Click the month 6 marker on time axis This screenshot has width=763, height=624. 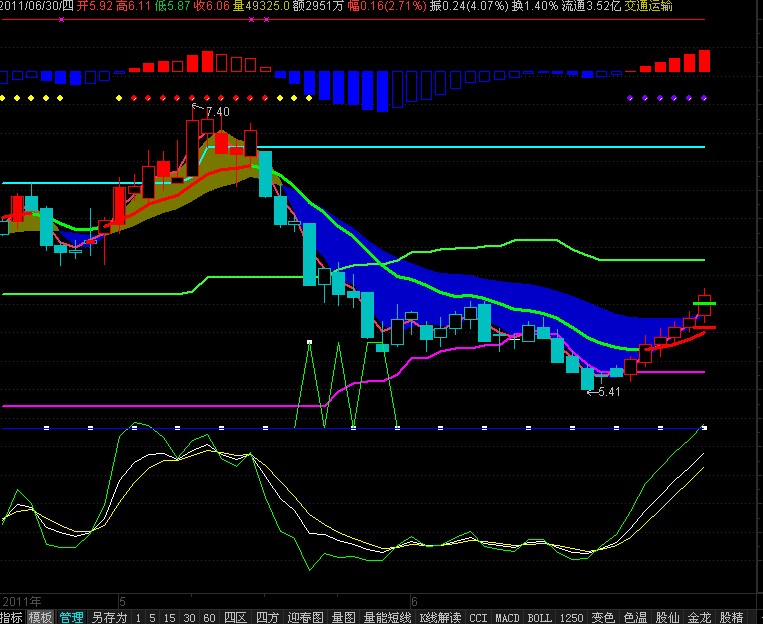(x=414, y=602)
